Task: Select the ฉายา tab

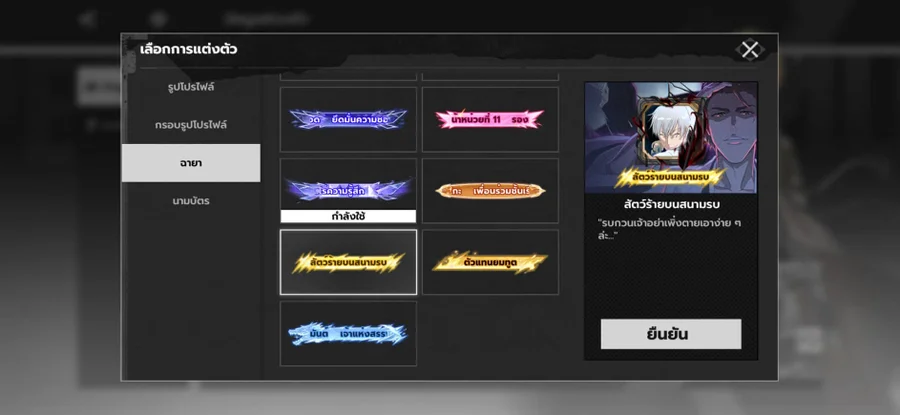Action: pos(191,163)
